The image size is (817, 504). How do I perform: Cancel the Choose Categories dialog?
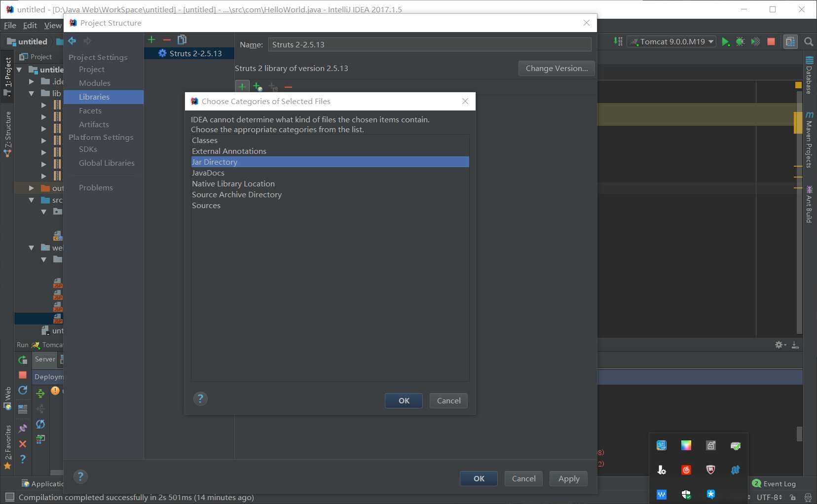pyautogui.click(x=448, y=400)
